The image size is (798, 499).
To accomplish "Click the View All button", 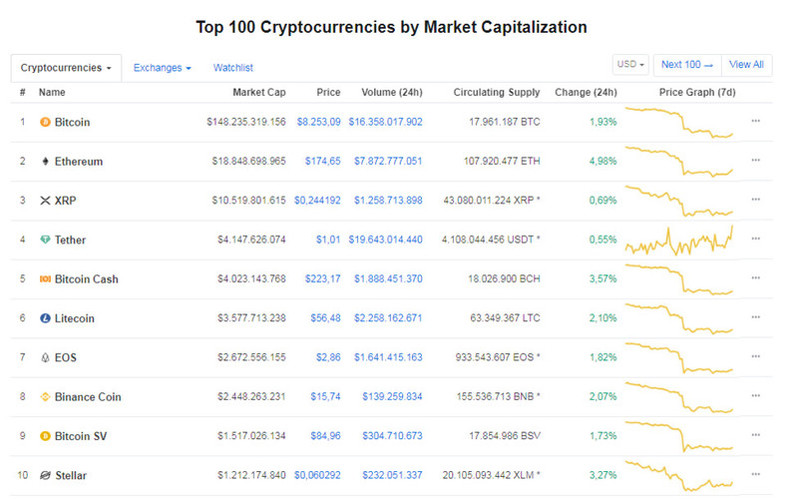I will click(746, 65).
